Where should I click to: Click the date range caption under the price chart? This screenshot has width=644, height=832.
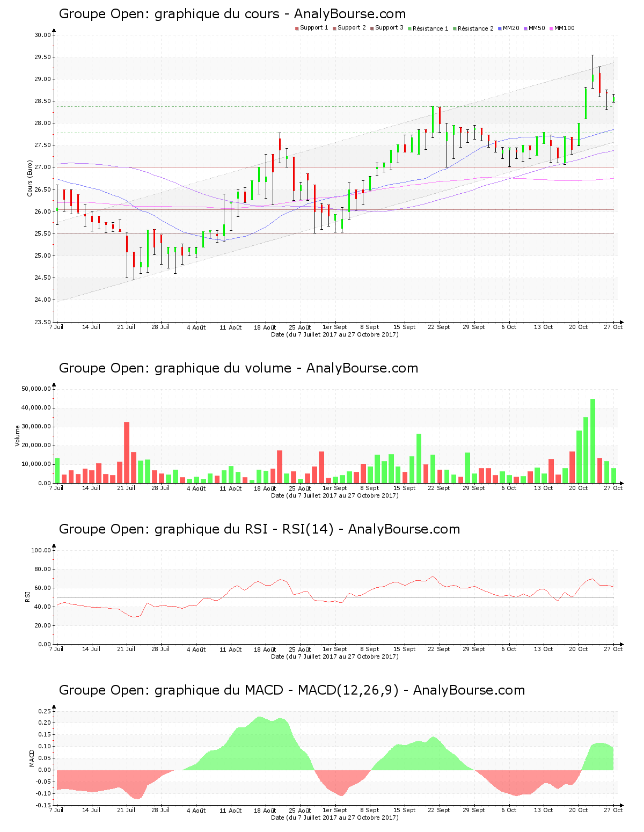click(335, 334)
